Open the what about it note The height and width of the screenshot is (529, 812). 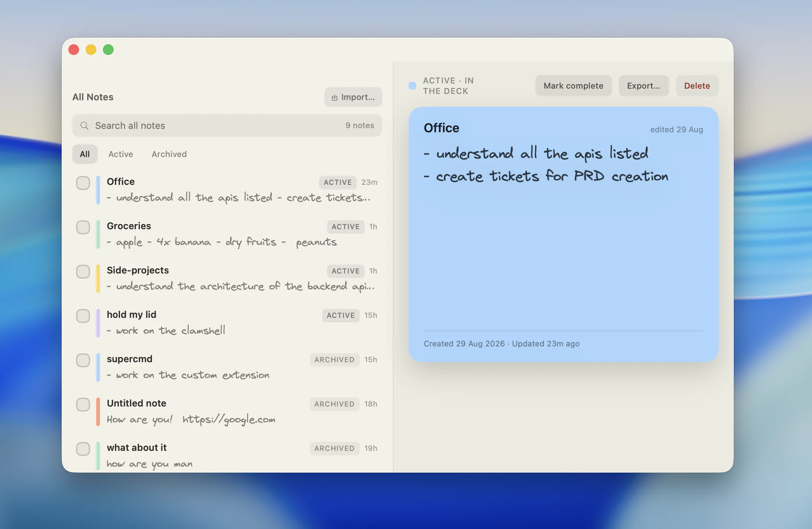point(227,456)
